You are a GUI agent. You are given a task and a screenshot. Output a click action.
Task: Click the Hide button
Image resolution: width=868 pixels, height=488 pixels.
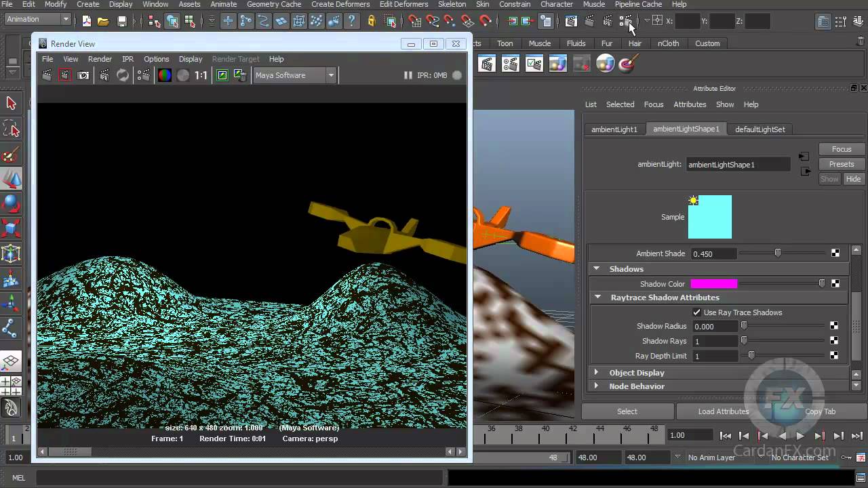pyautogui.click(x=853, y=179)
